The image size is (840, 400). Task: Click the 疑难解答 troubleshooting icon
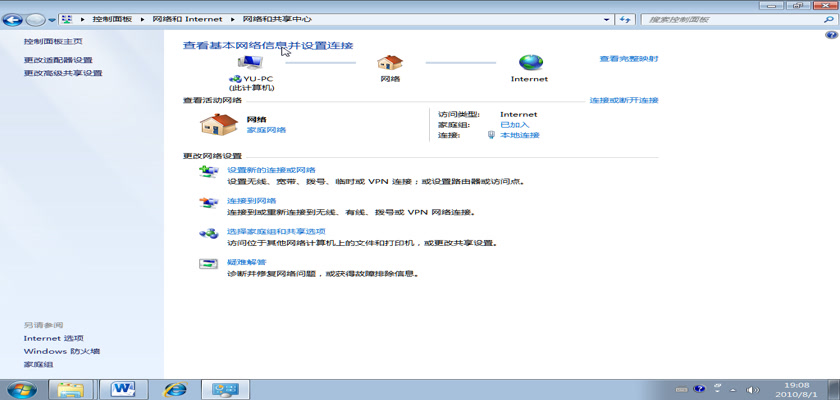[208, 265]
